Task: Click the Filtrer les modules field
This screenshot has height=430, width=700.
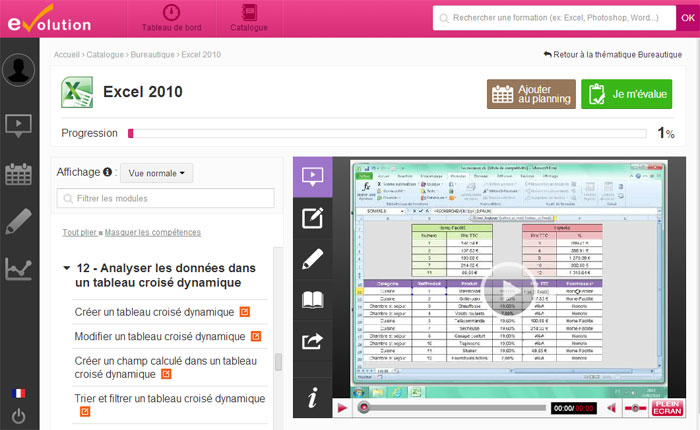Action: (166, 198)
